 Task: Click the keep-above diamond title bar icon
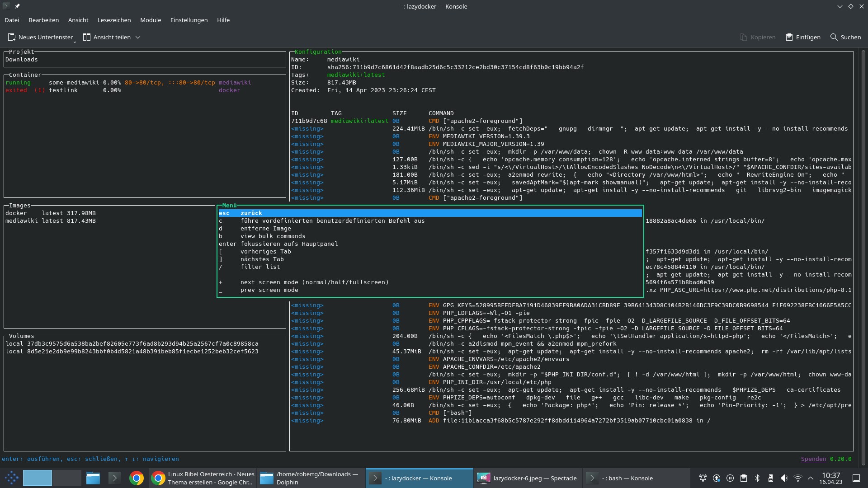(850, 6)
